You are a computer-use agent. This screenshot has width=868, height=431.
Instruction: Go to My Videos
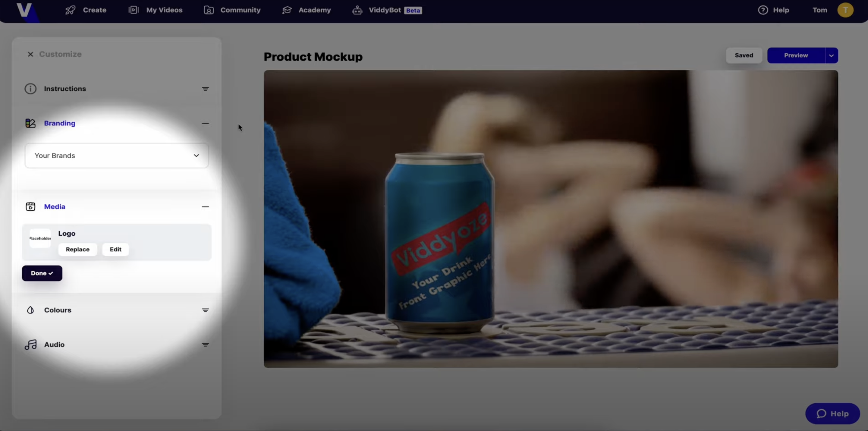tap(155, 10)
